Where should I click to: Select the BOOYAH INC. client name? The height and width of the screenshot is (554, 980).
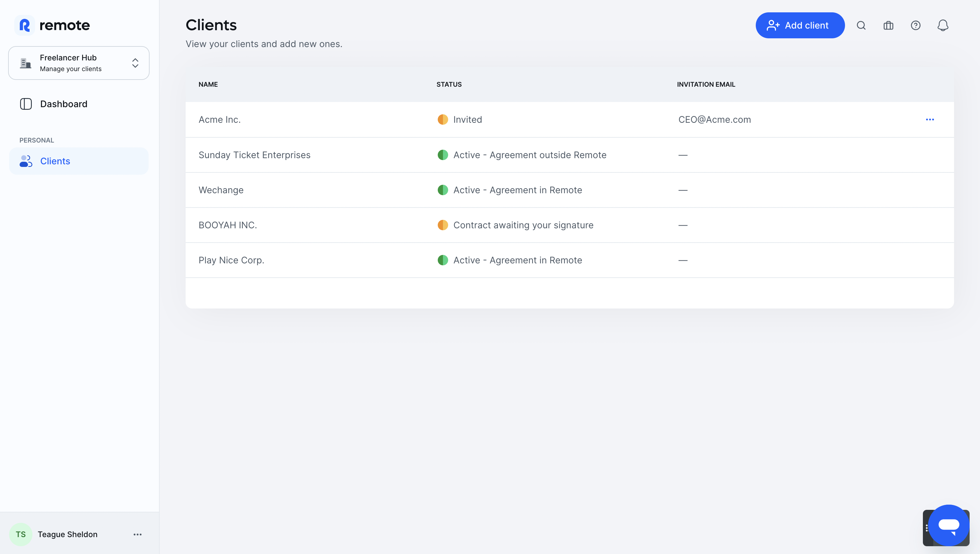228,225
